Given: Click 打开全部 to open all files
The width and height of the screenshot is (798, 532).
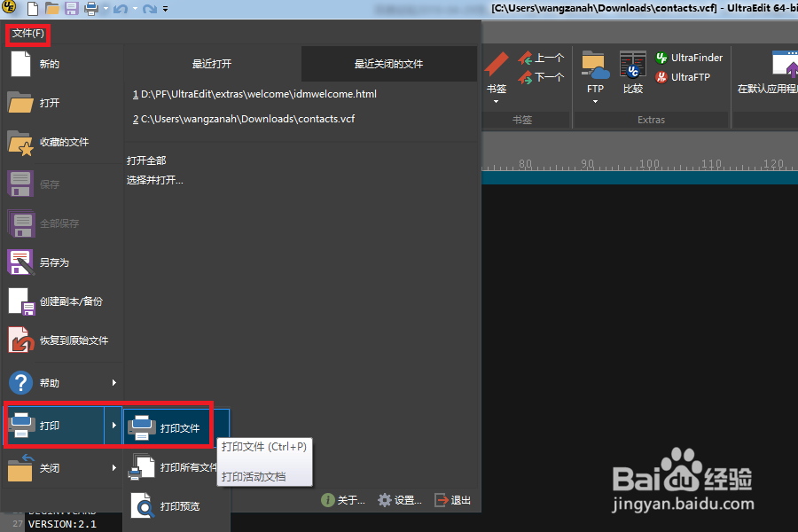Looking at the screenshot, I should [x=146, y=160].
